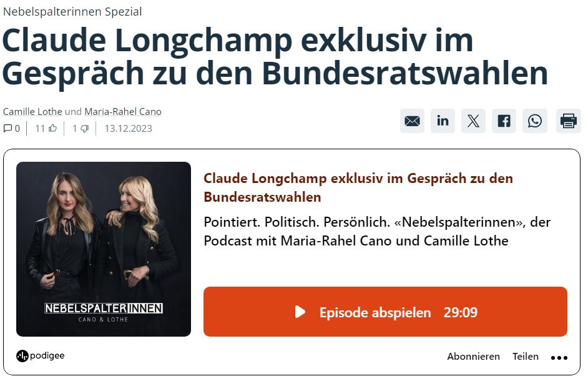Play the episode with Episode abspielen
This screenshot has height=381, width=588.
click(x=385, y=312)
